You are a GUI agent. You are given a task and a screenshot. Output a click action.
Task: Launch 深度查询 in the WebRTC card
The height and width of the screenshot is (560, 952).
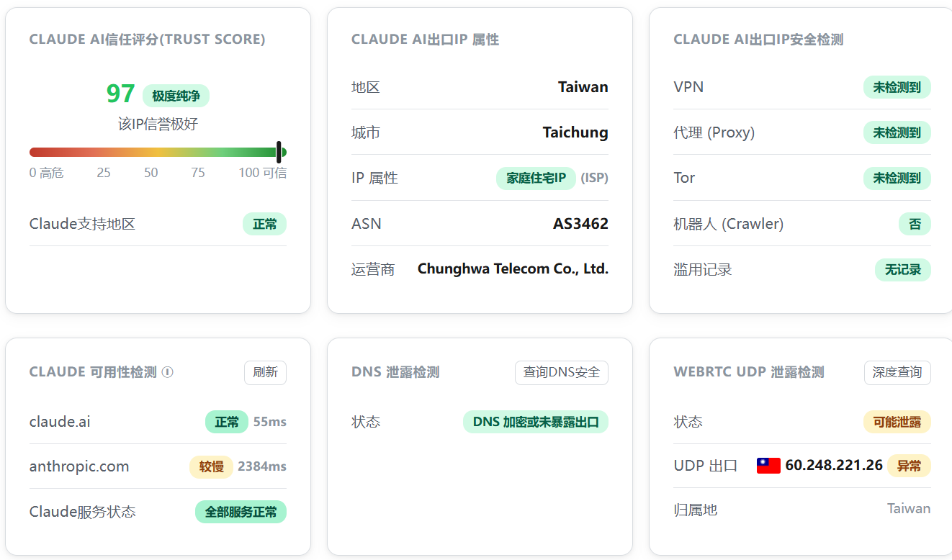click(897, 373)
